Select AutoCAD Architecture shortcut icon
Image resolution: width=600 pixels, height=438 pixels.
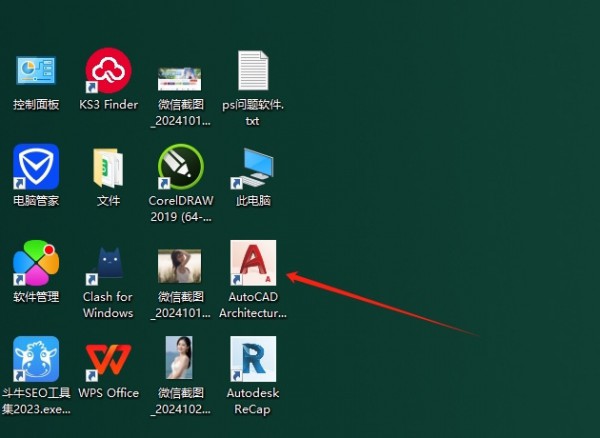(253, 263)
